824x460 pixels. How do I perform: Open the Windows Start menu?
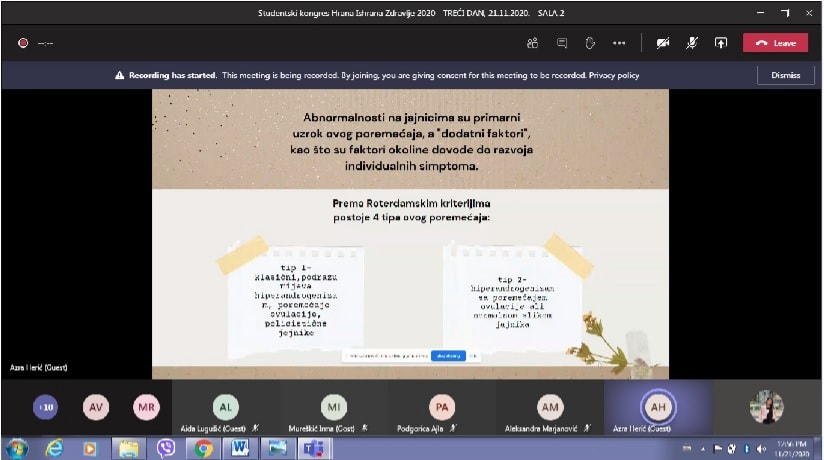click(x=17, y=447)
